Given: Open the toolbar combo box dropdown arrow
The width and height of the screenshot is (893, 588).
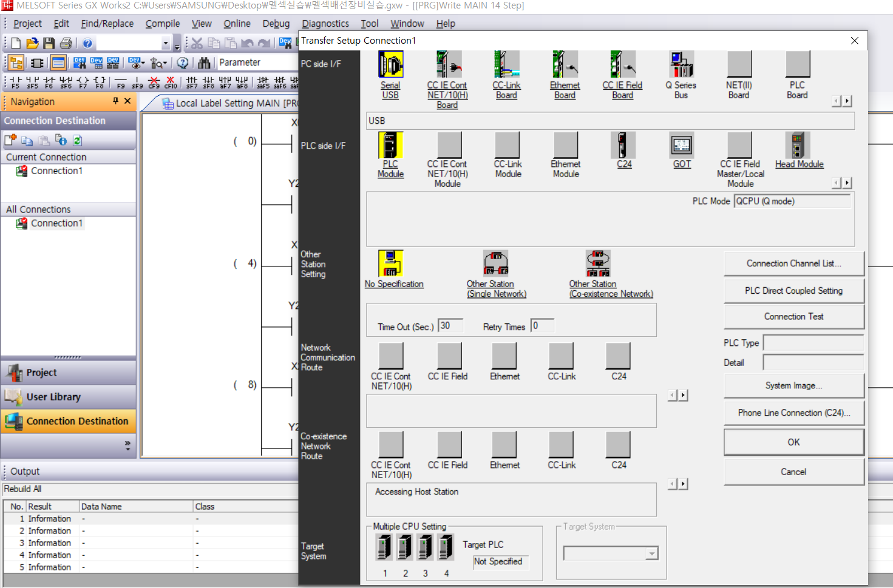Looking at the screenshot, I should 166,43.
